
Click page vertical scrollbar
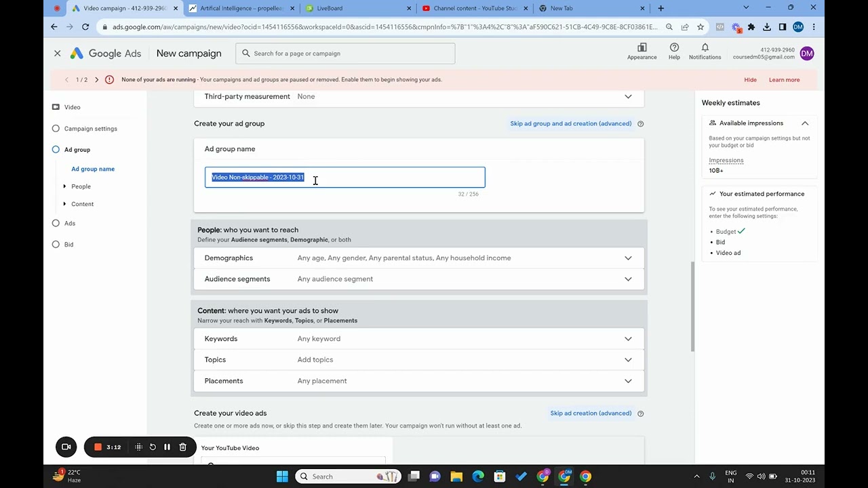click(692, 306)
